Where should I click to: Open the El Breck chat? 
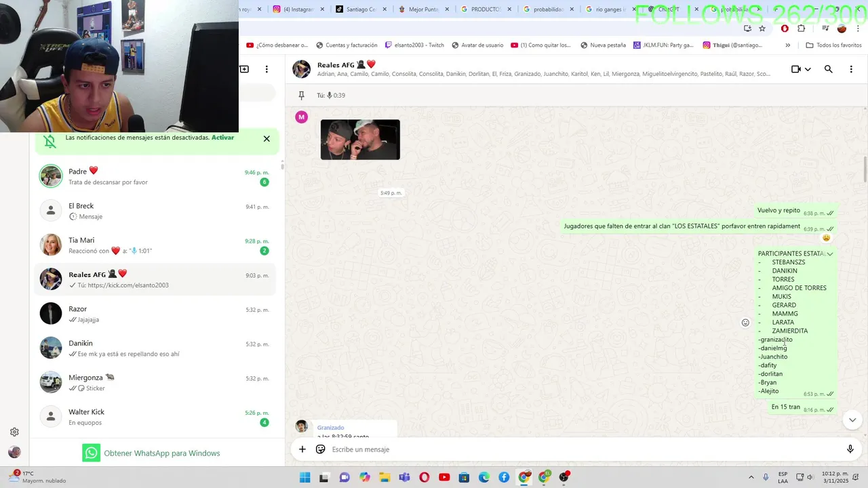155,211
